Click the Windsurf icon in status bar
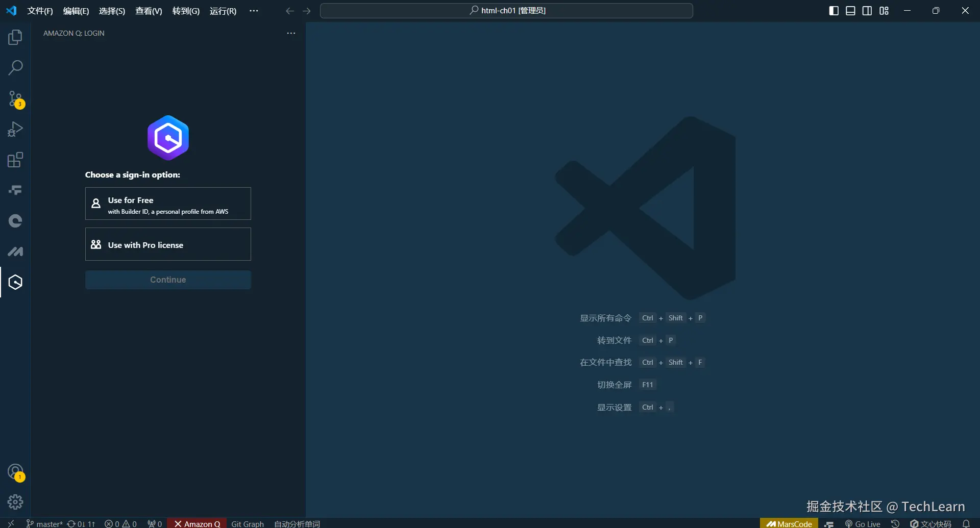Image resolution: width=980 pixels, height=528 pixels. point(829,524)
